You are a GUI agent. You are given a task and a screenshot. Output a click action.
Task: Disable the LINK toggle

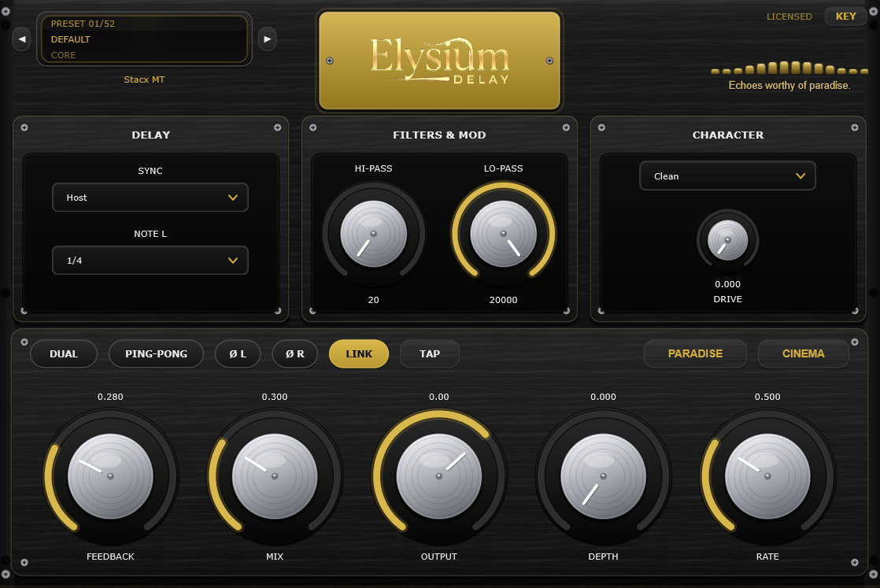pyautogui.click(x=359, y=354)
